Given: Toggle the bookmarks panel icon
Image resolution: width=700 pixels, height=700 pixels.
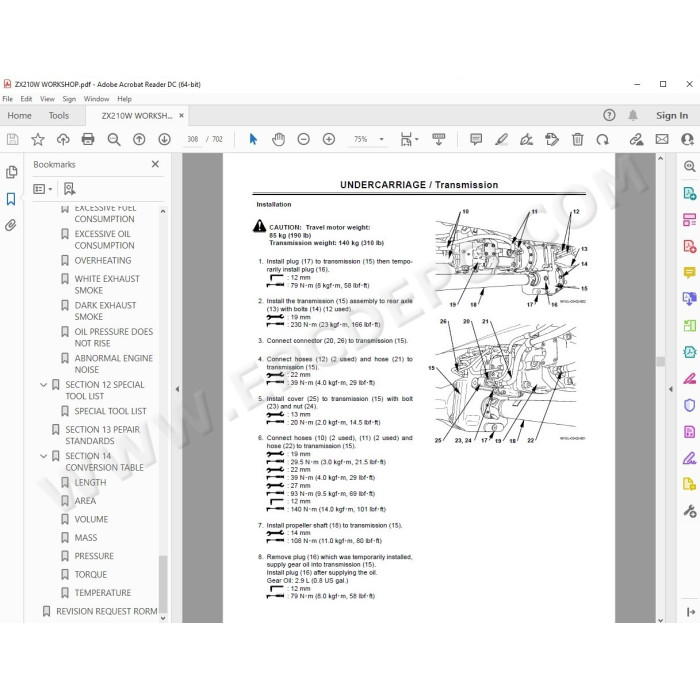Looking at the screenshot, I should 11,199.
